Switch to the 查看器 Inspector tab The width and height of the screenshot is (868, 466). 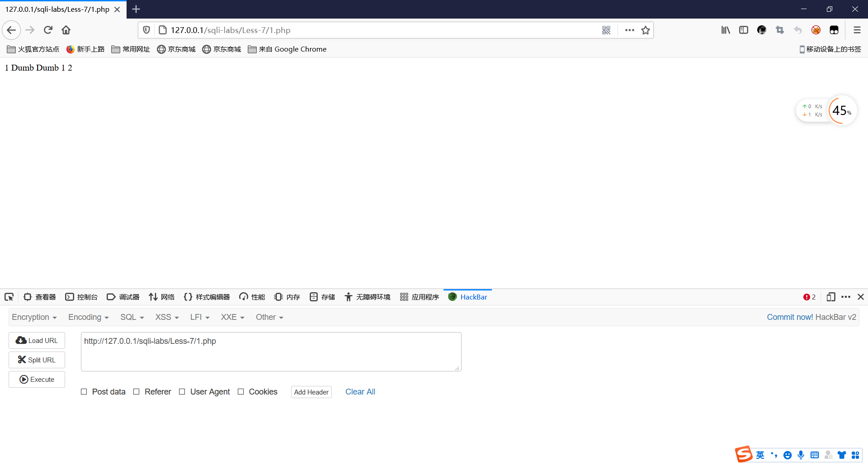[40, 297]
